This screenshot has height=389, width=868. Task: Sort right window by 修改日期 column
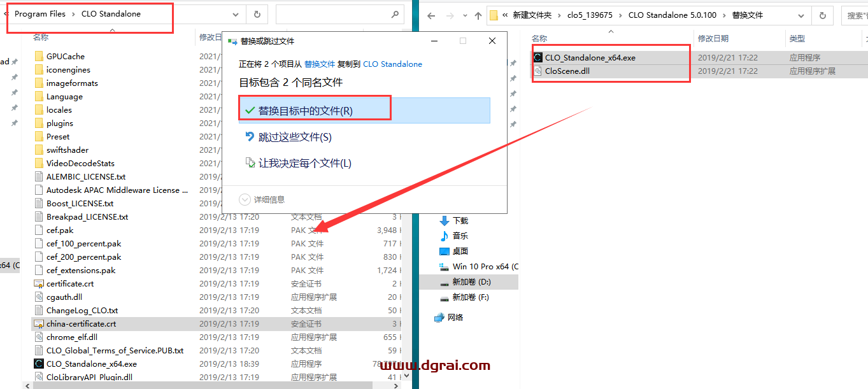click(x=713, y=38)
